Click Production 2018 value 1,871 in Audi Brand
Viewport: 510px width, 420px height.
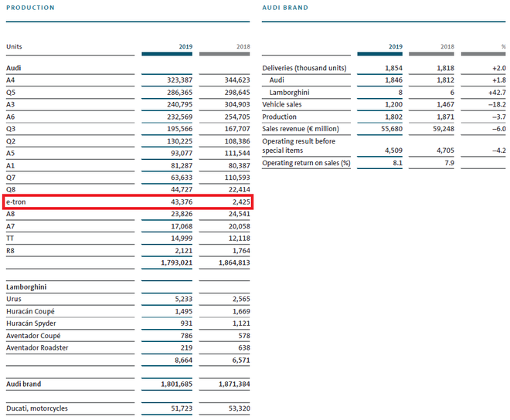coord(445,117)
